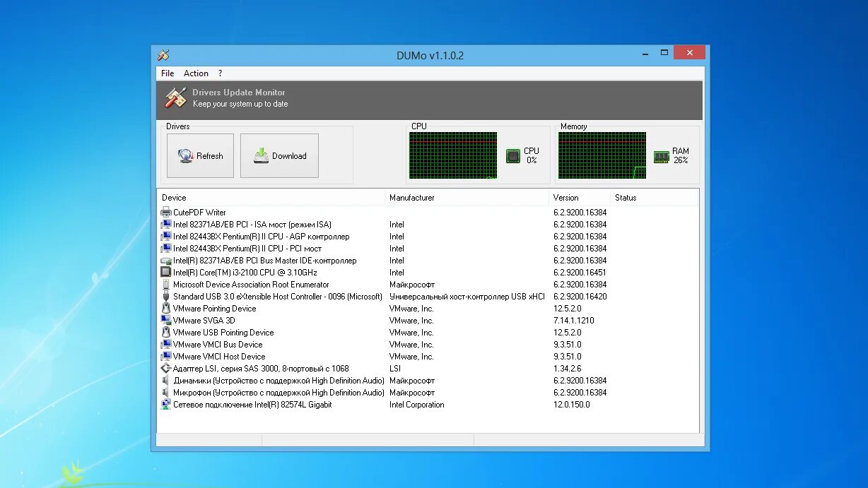Select Сетевое подключение Intel(R) 82574L Gigabit text
This screenshot has width=868, height=488.
coord(252,405)
